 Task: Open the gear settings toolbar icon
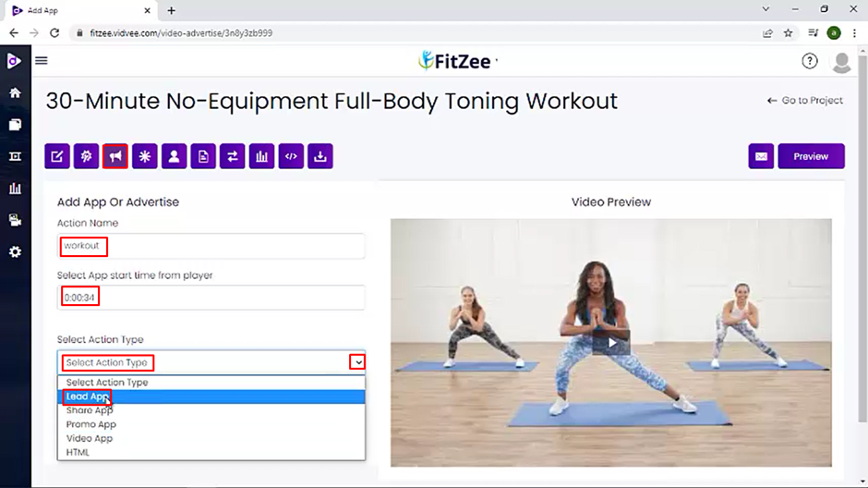coord(87,156)
